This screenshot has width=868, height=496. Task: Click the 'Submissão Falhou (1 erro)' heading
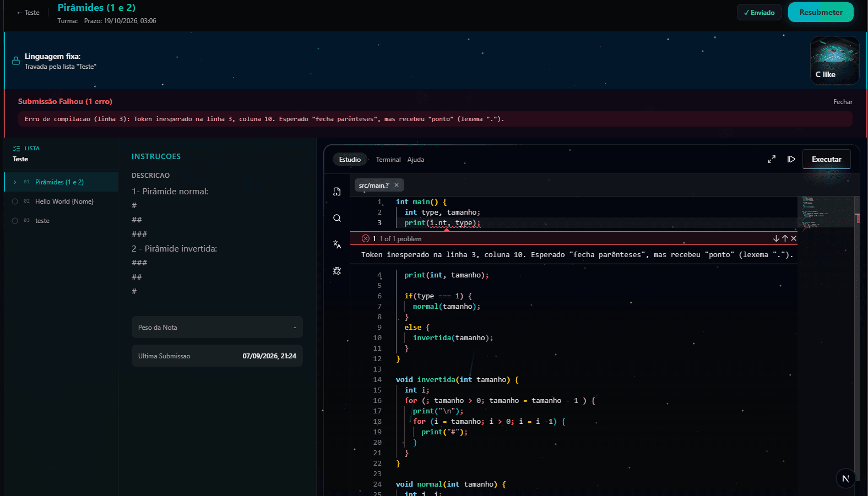tap(65, 101)
